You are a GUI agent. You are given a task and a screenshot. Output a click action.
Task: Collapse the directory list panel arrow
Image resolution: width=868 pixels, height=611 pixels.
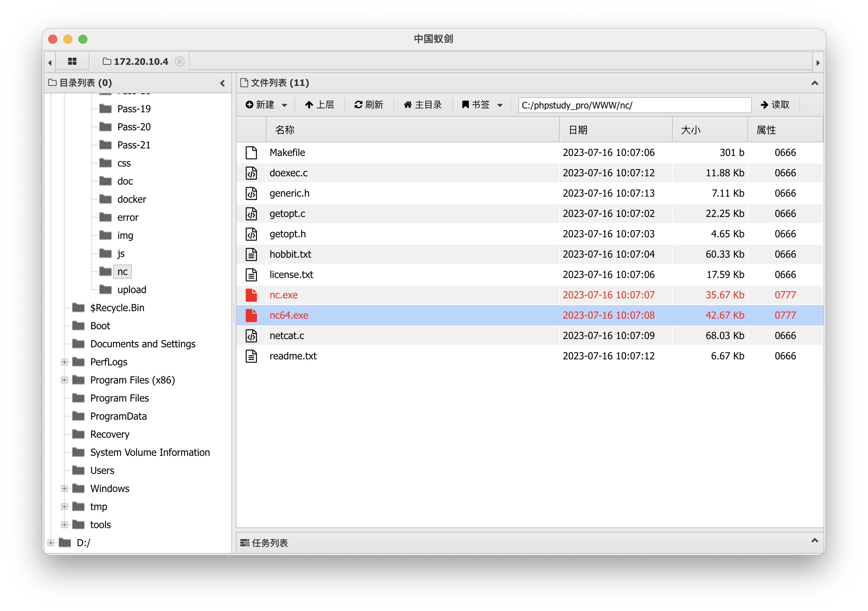pyautogui.click(x=222, y=83)
